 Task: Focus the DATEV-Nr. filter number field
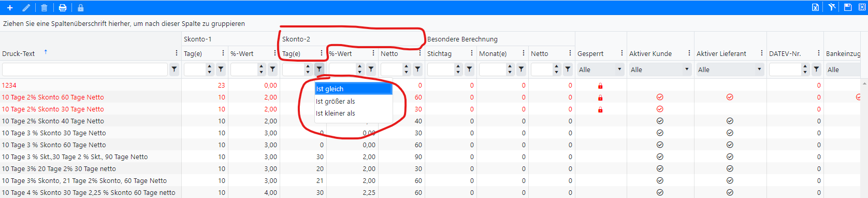785,69
